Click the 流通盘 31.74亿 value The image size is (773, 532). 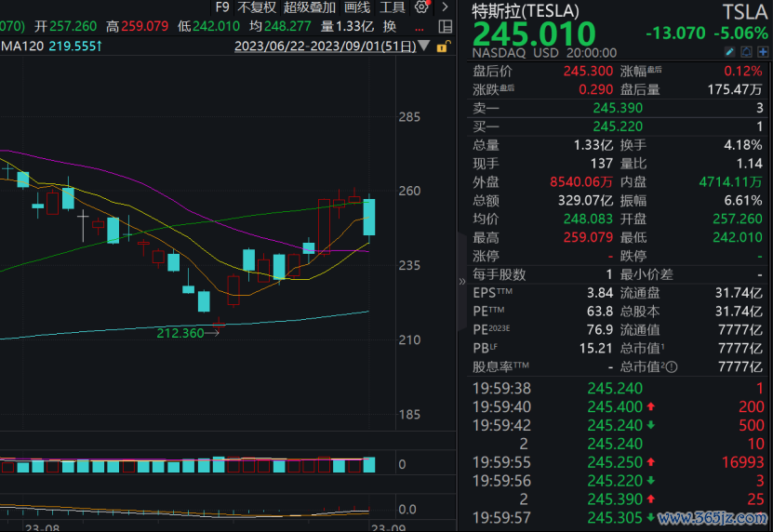(x=739, y=293)
